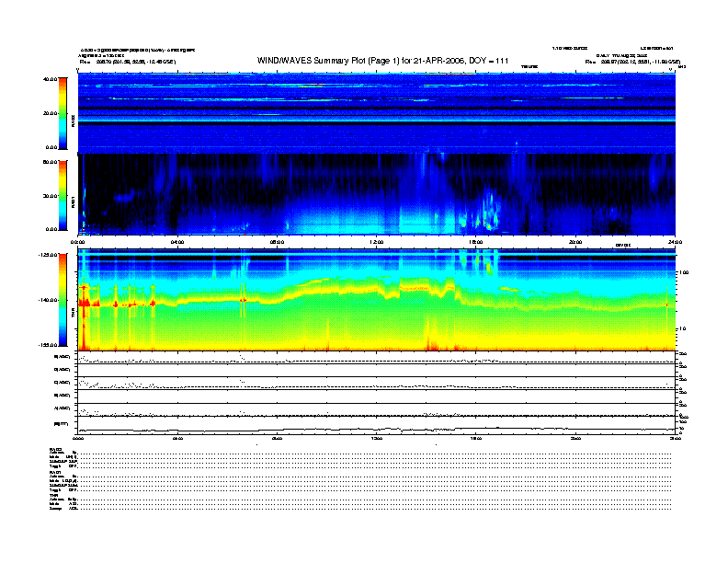Click the 00:00 tick under RAD1 spectrogram
Screen dimensions: 728x563
click(x=77, y=242)
